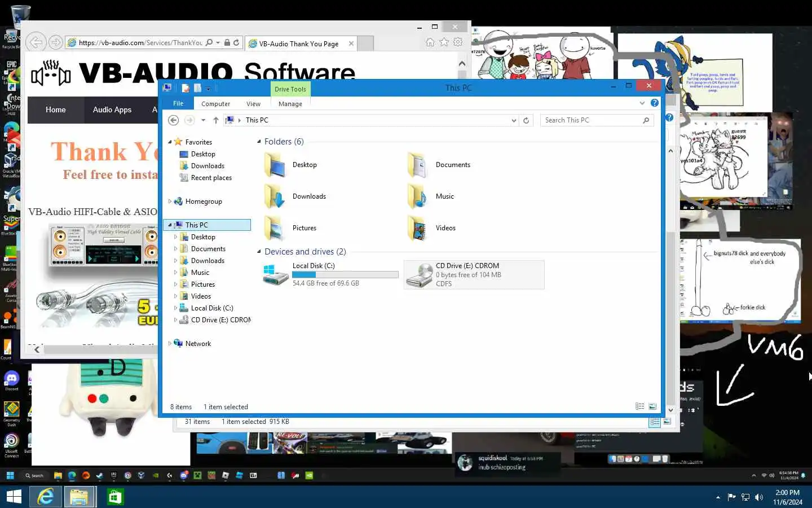Open a new Internet Explorer tab
Viewport: 812px width, 508px height.
(x=366, y=43)
